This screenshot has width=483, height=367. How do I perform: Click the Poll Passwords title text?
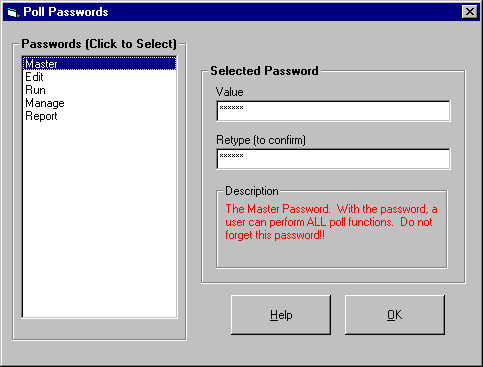[x=66, y=12]
